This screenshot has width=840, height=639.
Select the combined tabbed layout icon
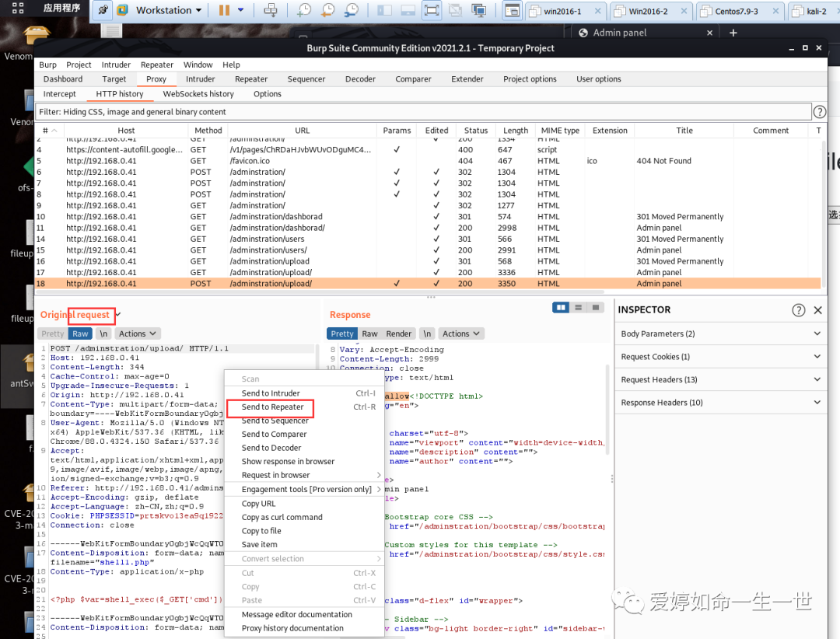point(596,307)
